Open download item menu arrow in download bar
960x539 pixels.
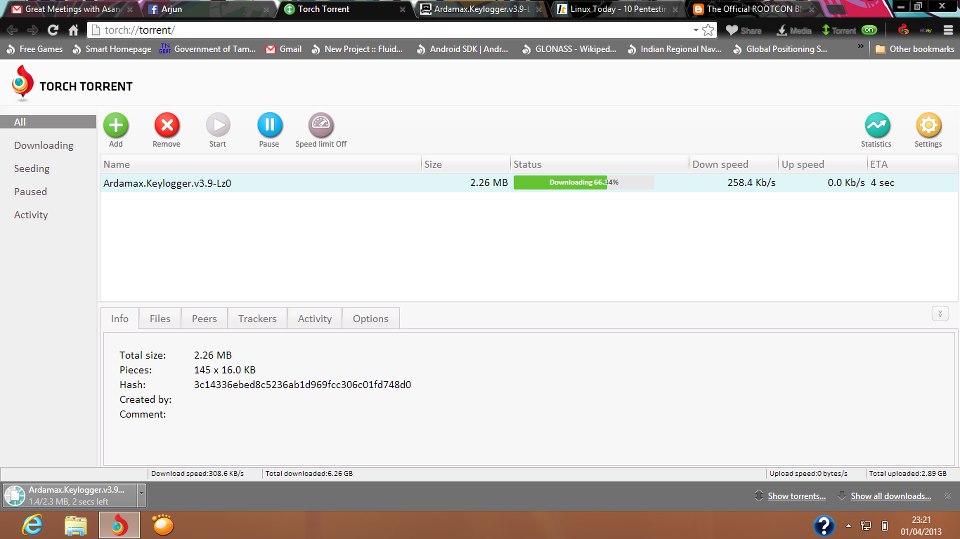click(x=141, y=494)
